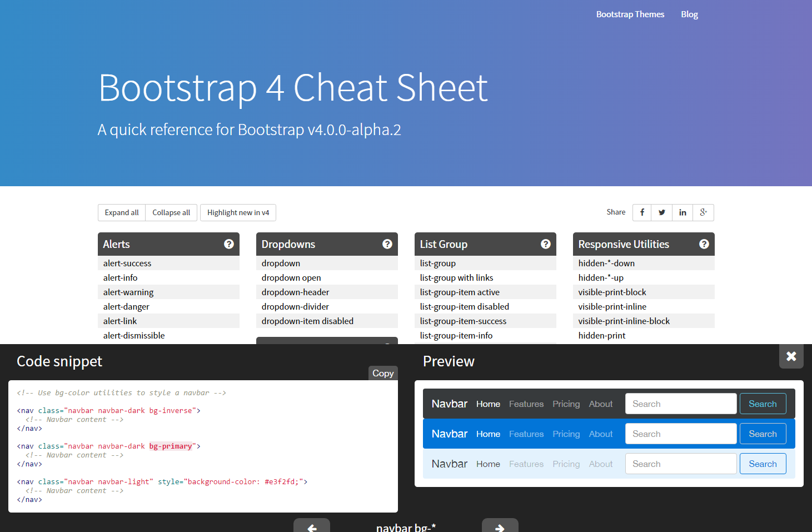This screenshot has height=532, width=812.
Task: Share on Facebook icon
Action: coord(642,212)
